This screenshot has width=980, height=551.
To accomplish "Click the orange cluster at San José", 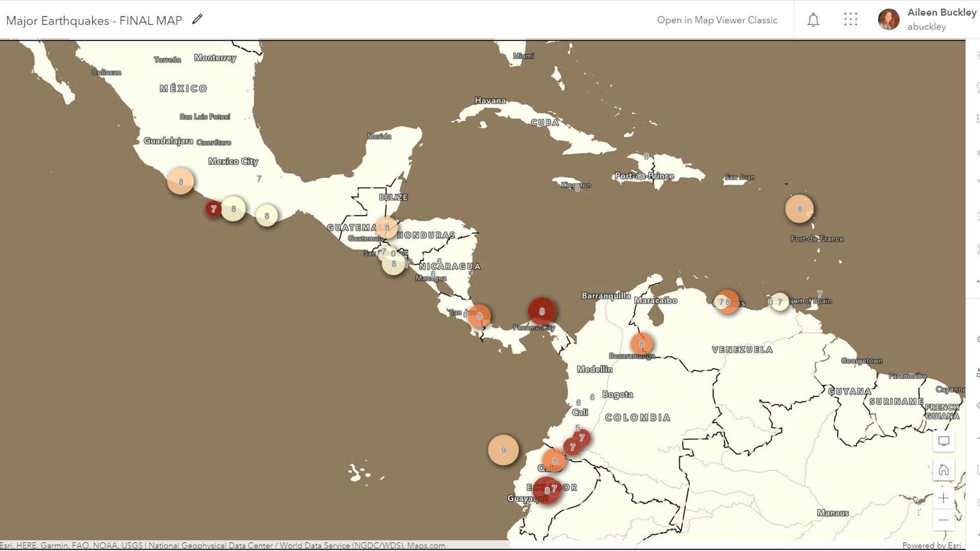I will (479, 316).
